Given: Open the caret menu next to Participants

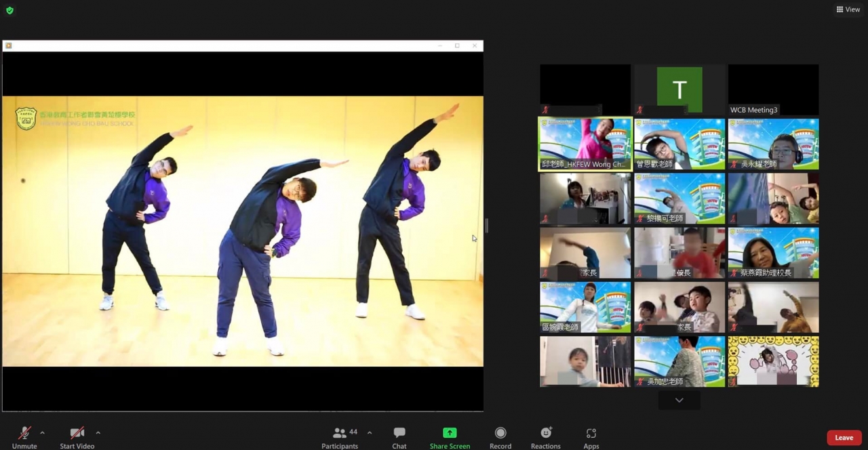Looking at the screenshot, I should pos(370,433).
